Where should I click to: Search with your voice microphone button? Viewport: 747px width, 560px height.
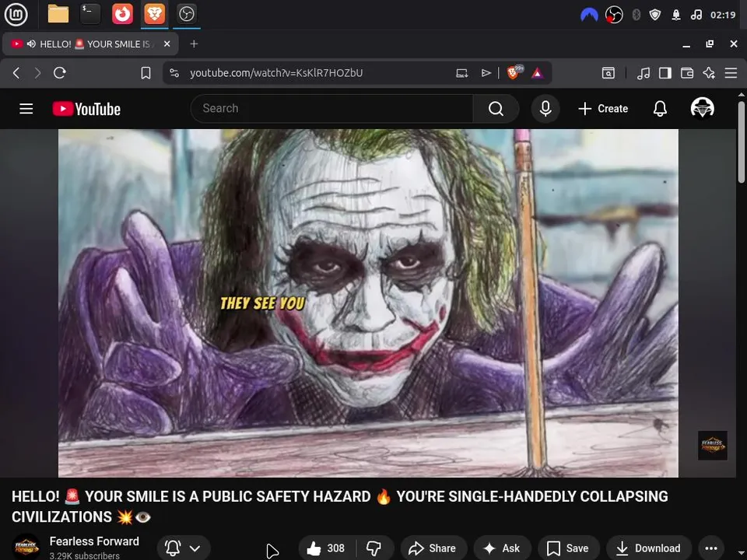pos(545,109)
